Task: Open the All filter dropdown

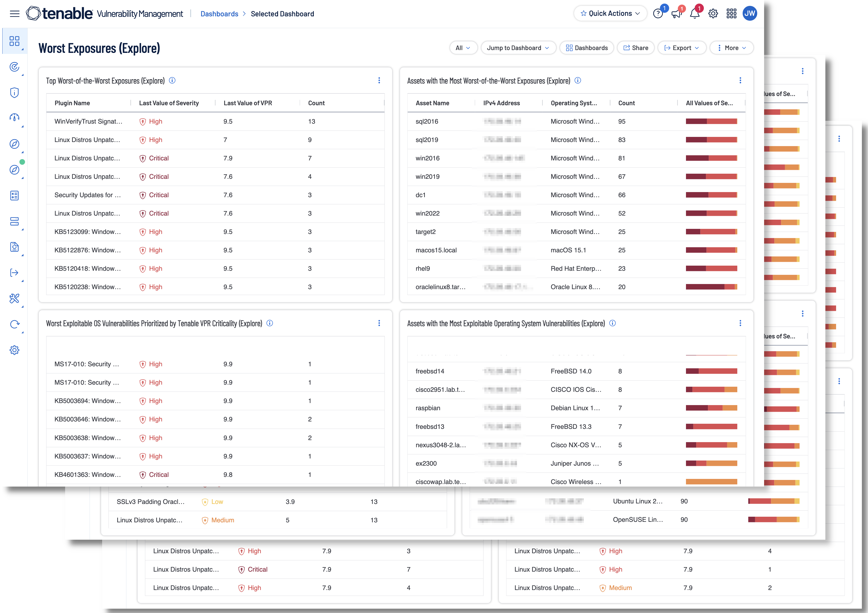Action: pyautogui.click(x=463, y=48)
